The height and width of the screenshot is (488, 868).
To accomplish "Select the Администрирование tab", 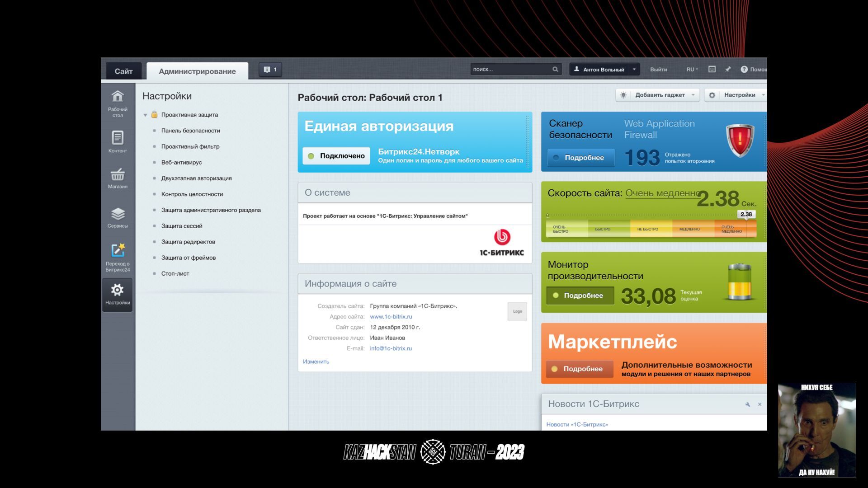I will pyautogui.click(x=197, y=71).
